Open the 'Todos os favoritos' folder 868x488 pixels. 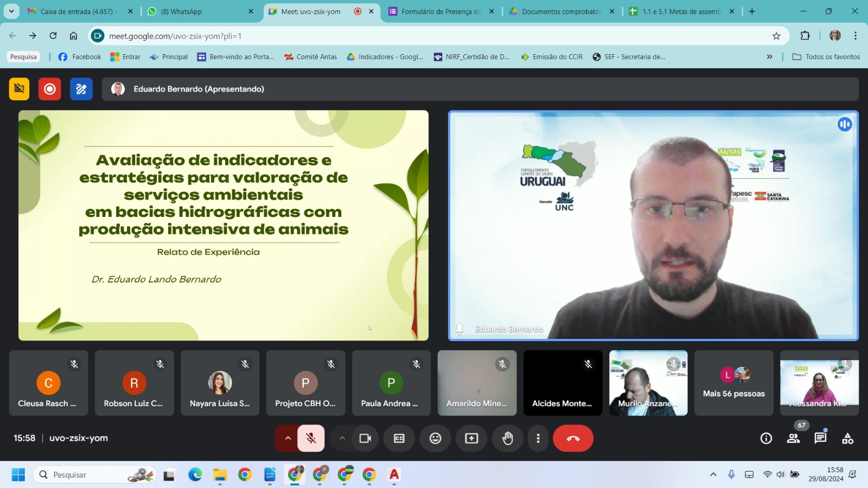tap(826, 57)
